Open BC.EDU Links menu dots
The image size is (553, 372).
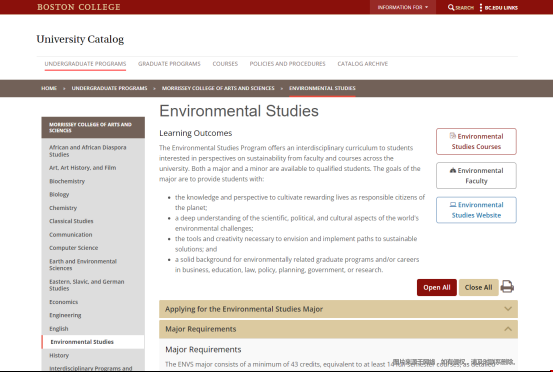pos(481,7)
